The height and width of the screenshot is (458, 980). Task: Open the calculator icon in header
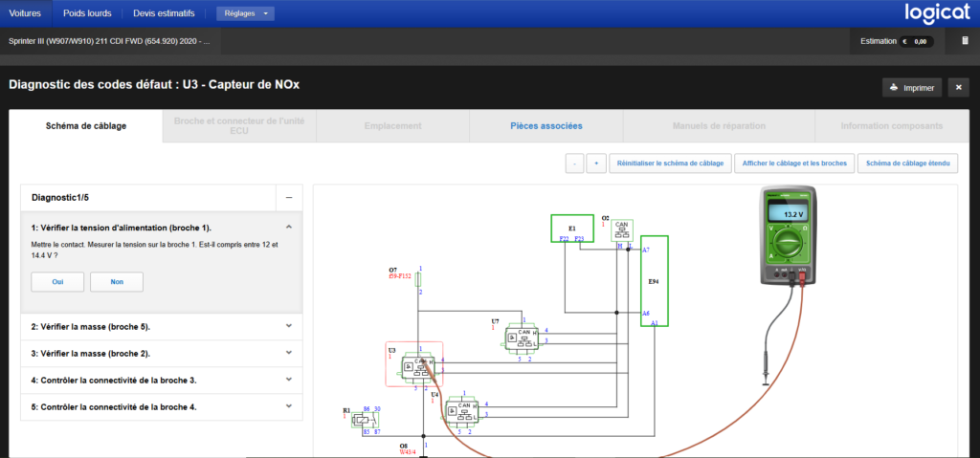click(x=965, y=41)
